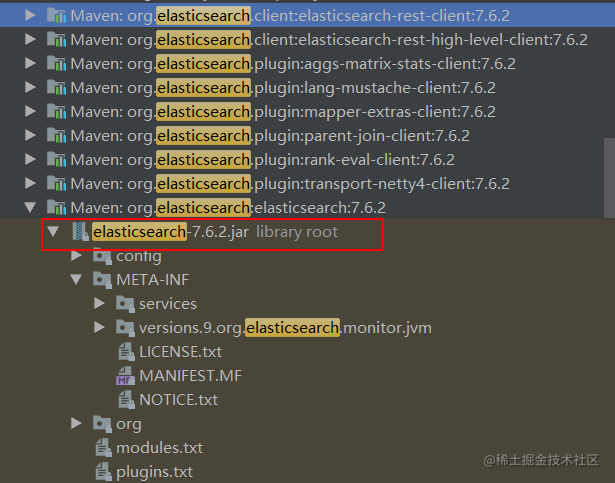Open the MANIFEST.MF file
This screenshot has width=615, height=483.
[191, 376]
